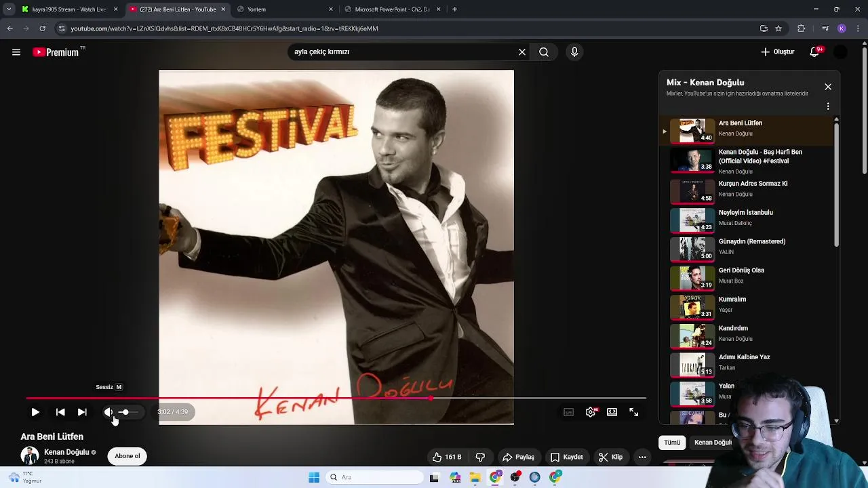Like the video with 161 B button
868x488 pixels.
[446, 457]
